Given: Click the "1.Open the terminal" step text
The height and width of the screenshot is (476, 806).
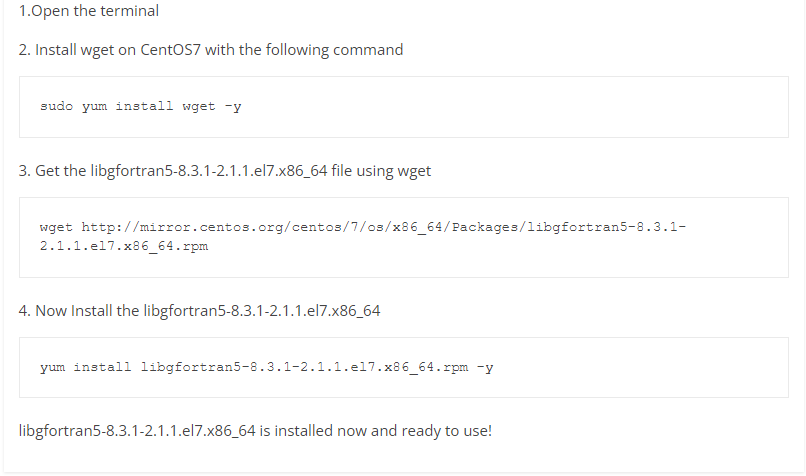Looking at the screenshot, I should click(88, 11).
